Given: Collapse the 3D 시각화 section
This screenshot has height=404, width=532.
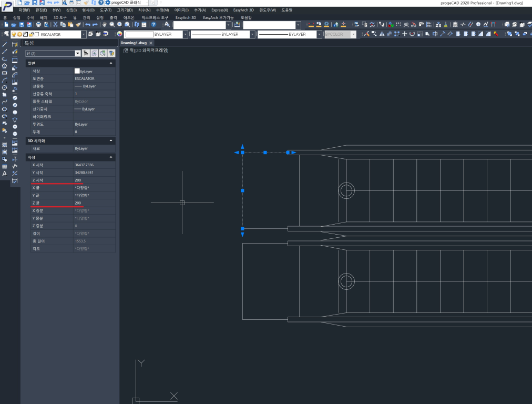Looking at the screenshot, I should [111, 141].
